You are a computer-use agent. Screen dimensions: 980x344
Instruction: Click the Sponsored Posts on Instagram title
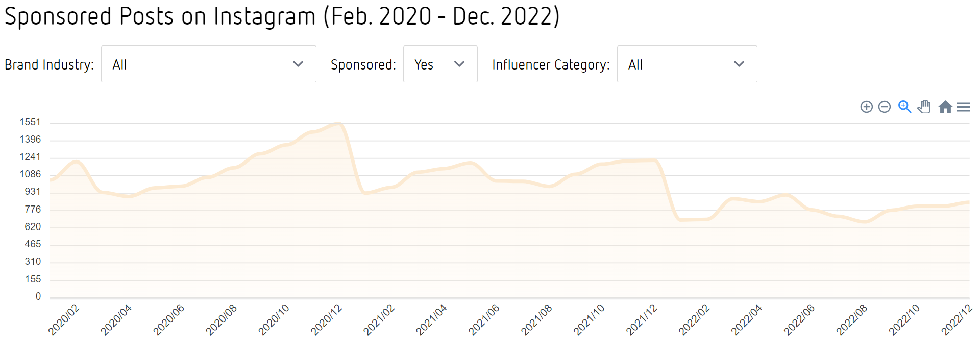tap(282, 16)
